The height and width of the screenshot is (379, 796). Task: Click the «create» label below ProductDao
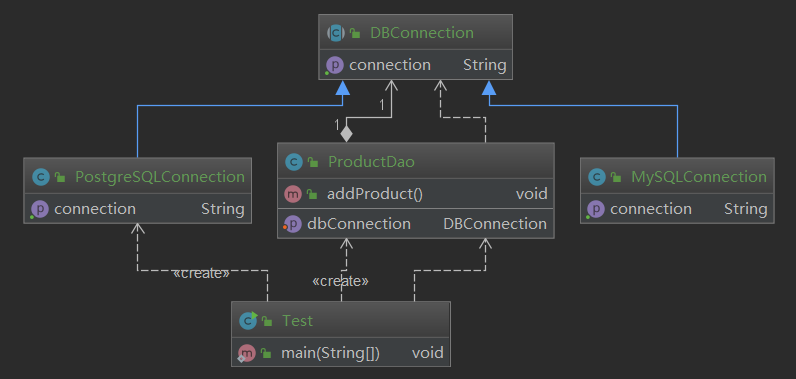tap(340, 282)
